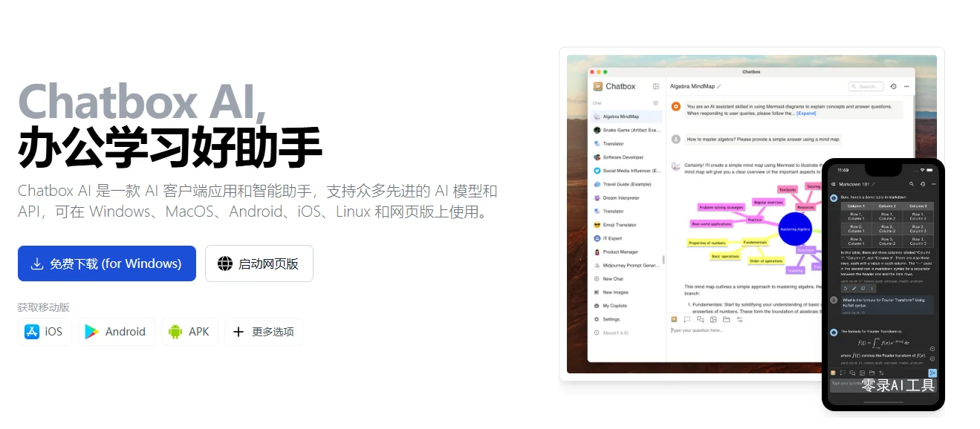
Task: Click the edit pencil beside Algebra MindMap title
Action: (719, 87)
